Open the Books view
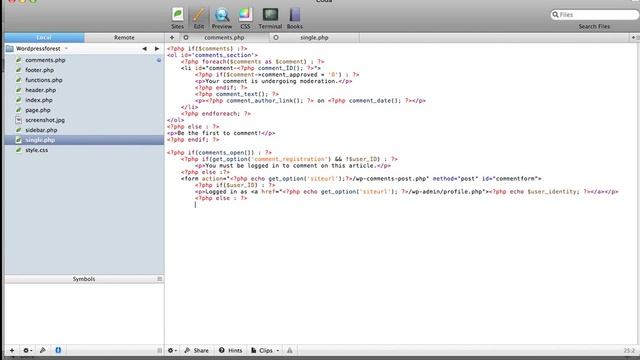Image resolution: width=640 pixels, height=360 pixels. click(294, 18)
